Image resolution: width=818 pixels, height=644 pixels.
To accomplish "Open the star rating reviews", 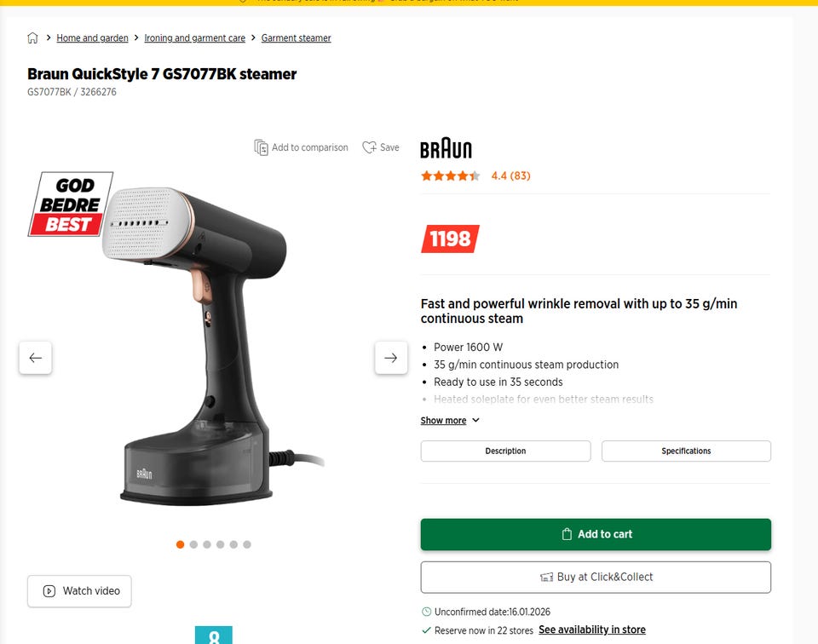I will (475, 175).
